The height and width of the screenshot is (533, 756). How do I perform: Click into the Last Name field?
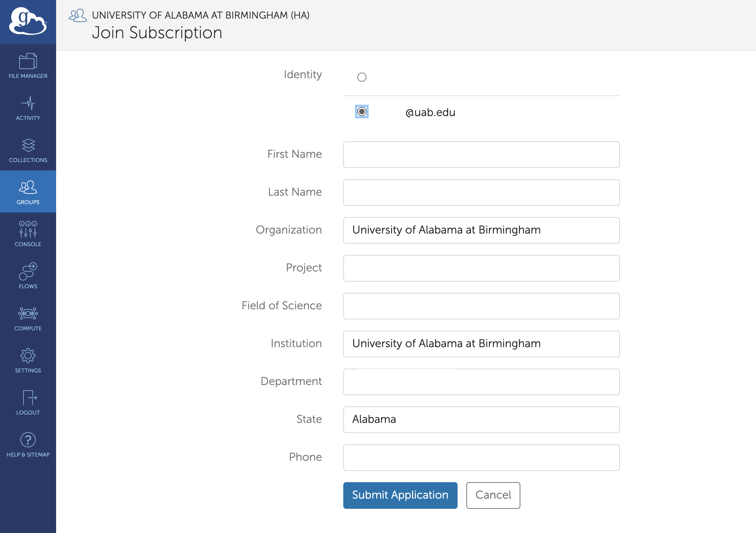coord(481,193)
